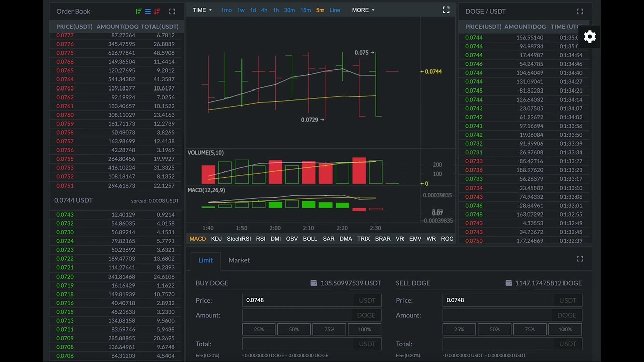Switch to the Limit order tab
Image resolution: width=644 pixels, height=362 pixels.
[x=205, y=260]
